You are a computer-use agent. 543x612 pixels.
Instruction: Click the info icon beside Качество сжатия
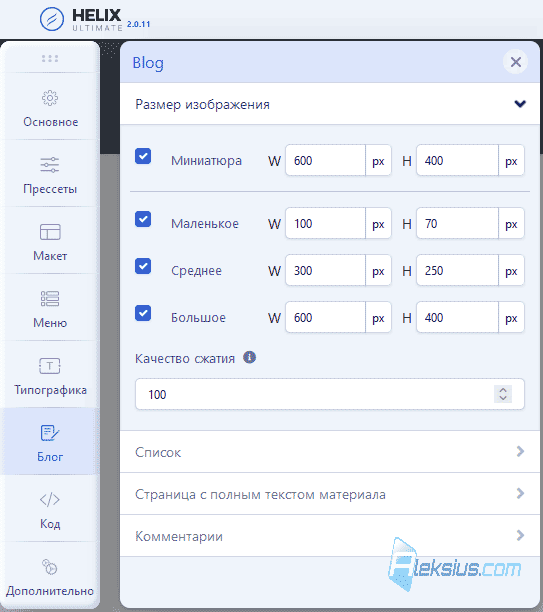tap(249, 357)
